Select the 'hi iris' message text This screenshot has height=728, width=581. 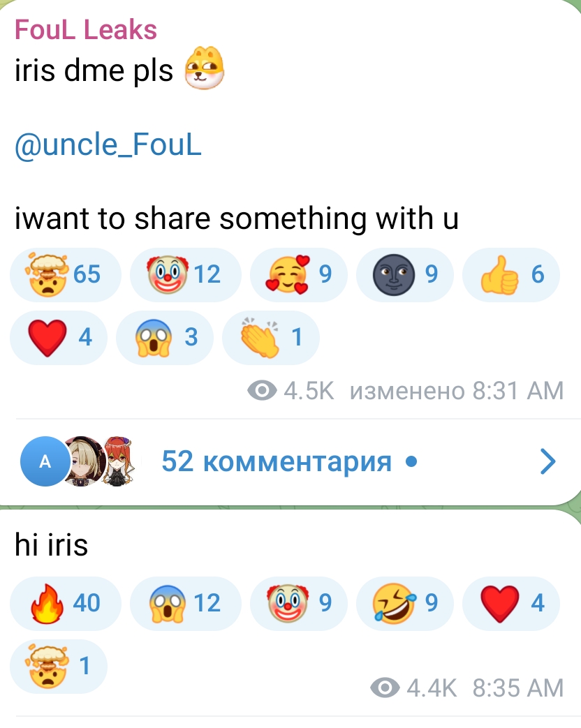(52, 545)
